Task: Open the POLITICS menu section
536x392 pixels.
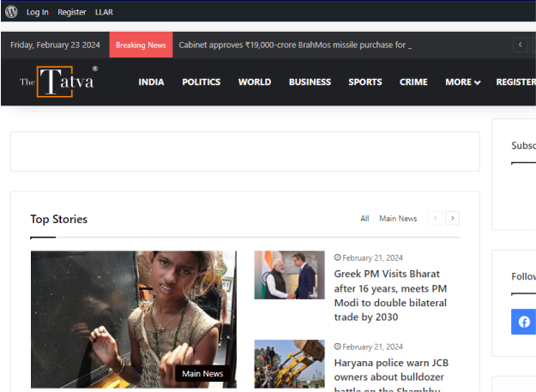Action: click(201, 82)
